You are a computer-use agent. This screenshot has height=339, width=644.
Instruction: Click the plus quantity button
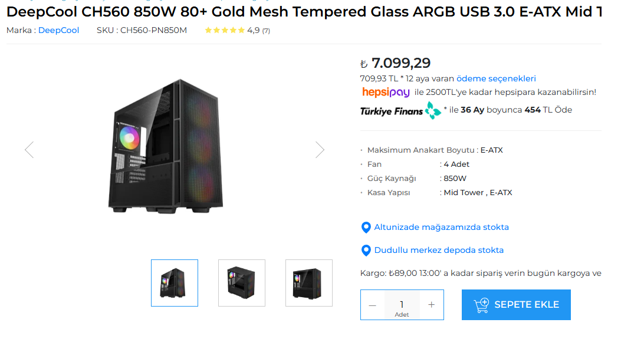[432, 305]
